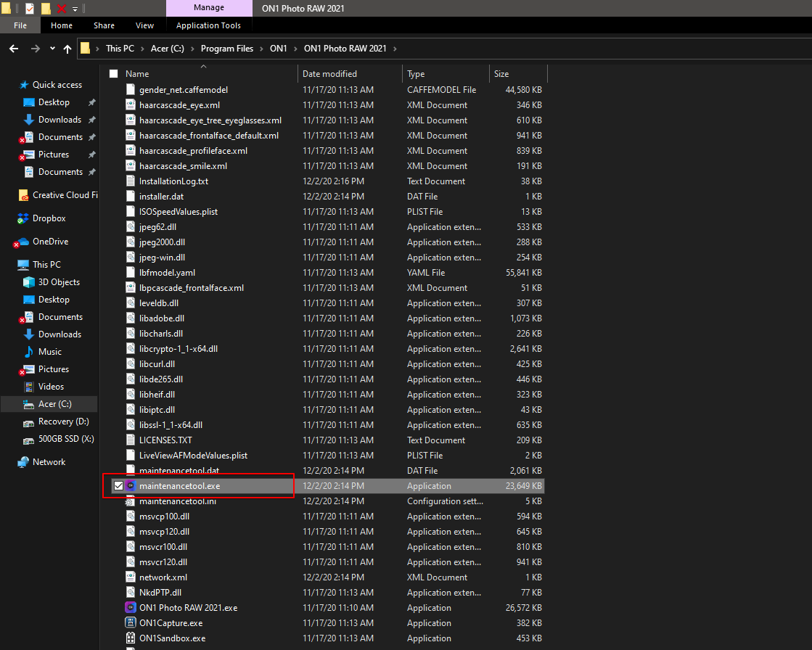The height and width of the screenshot is (650, 812).
Task: Click the red Delete icon in title bar
Action: tap(62, 9)
